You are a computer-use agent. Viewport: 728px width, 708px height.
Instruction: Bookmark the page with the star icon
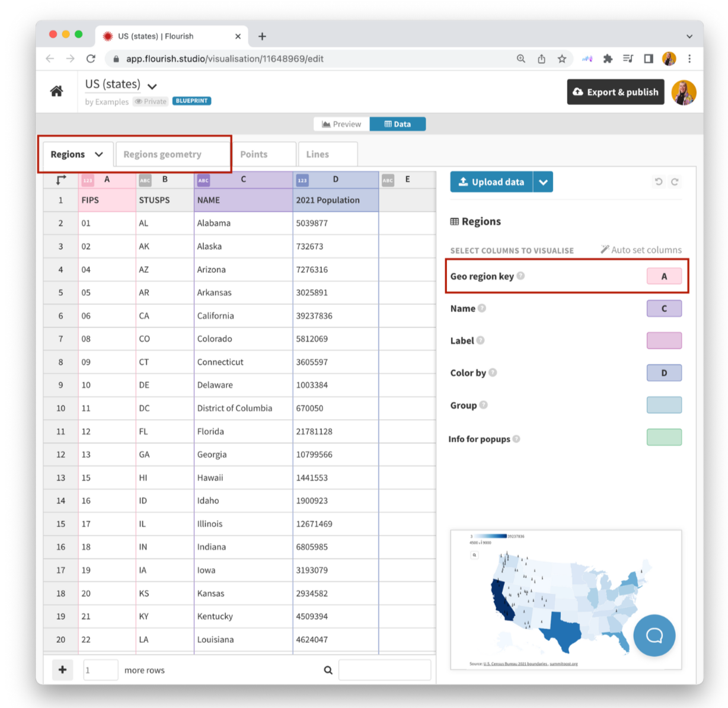click(561, 59)
